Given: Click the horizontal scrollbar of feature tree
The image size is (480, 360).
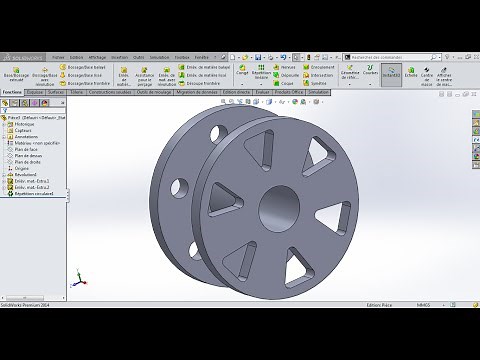Looking at the screenshot, I should point(25,298).
